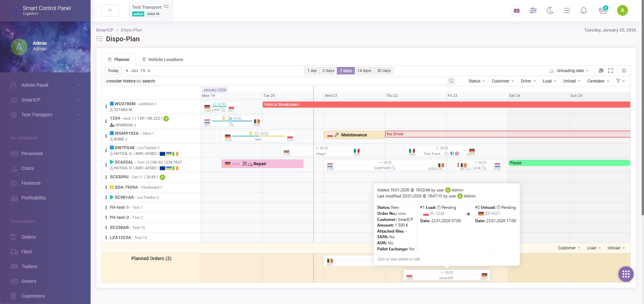Image resolution: width=644 pixels, height=304 pixels.
Task: Click the Vehicle Breakdown red bar
Action: click(x=446, y=105)
